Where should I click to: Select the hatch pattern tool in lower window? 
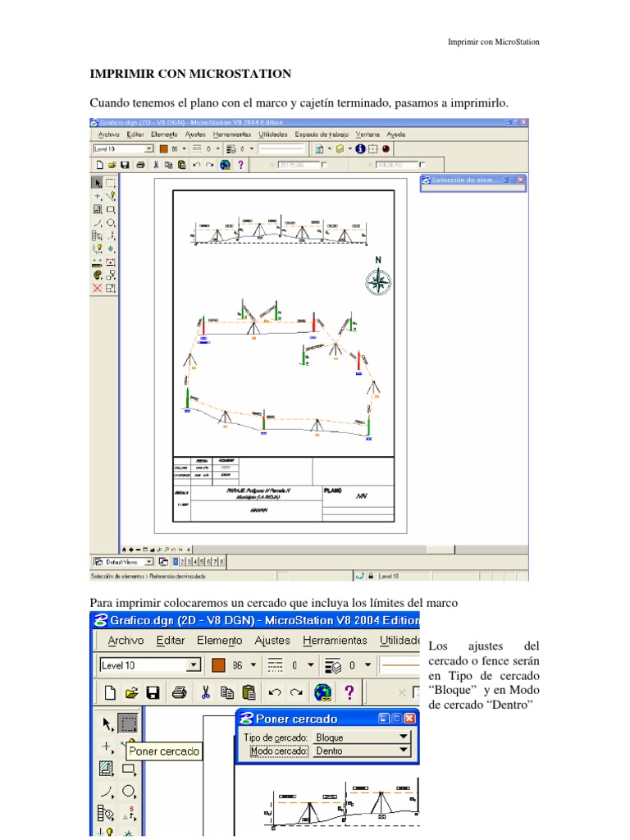point(107,769)
